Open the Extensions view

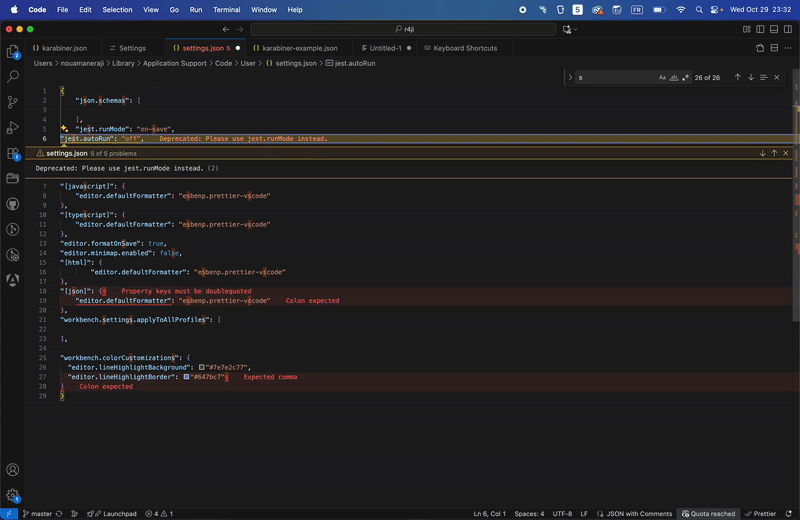[13, 154]
